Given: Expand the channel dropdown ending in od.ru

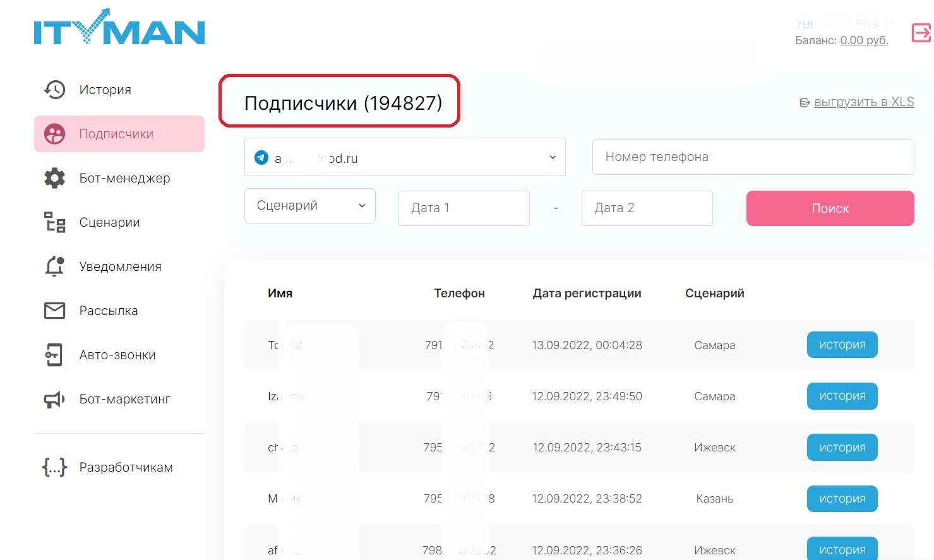Looking at the screenshot, I should tap(405, 157).
